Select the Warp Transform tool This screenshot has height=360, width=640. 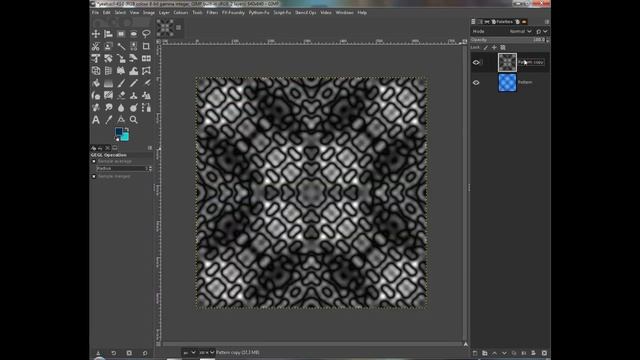click(133, 71)
